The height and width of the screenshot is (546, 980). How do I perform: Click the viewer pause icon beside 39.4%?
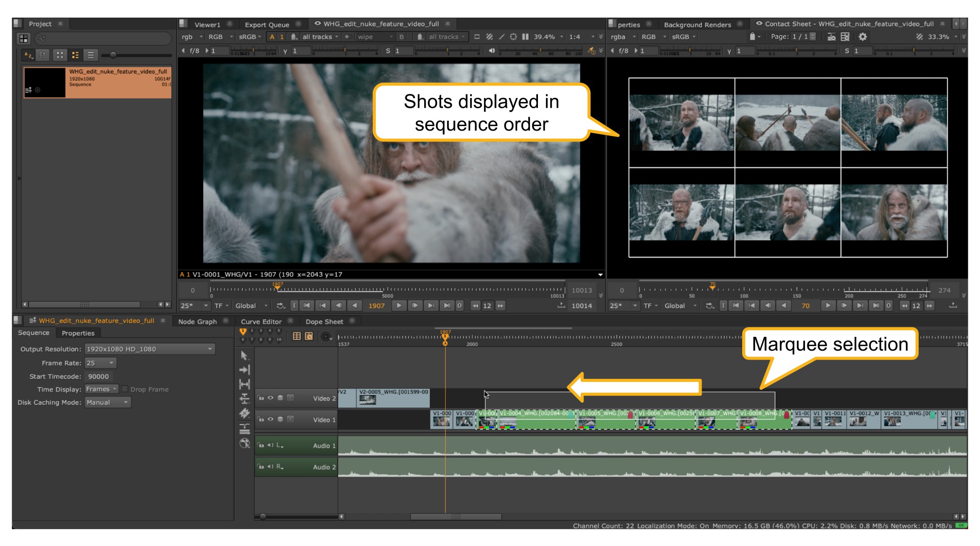coord(525,37)
